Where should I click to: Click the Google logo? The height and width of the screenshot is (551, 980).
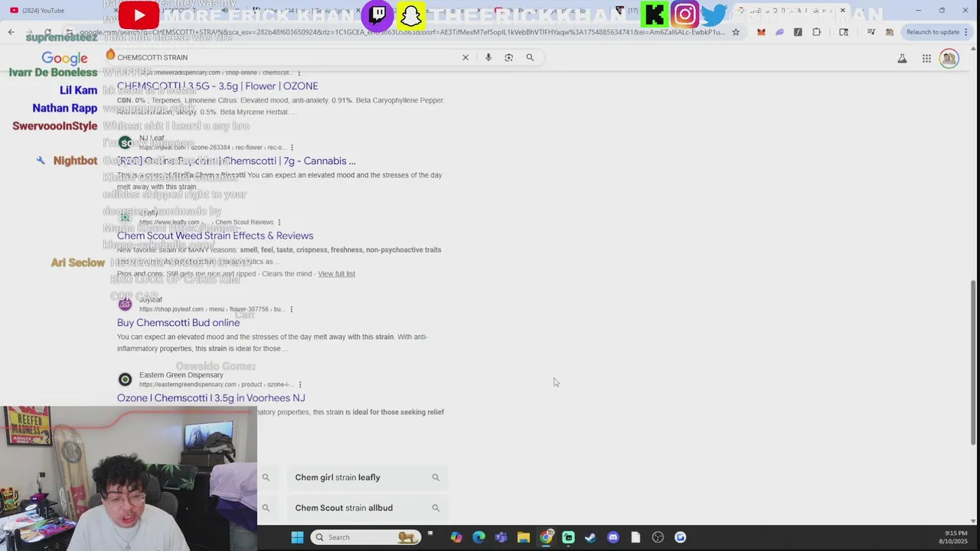click(x=64, y=58)
